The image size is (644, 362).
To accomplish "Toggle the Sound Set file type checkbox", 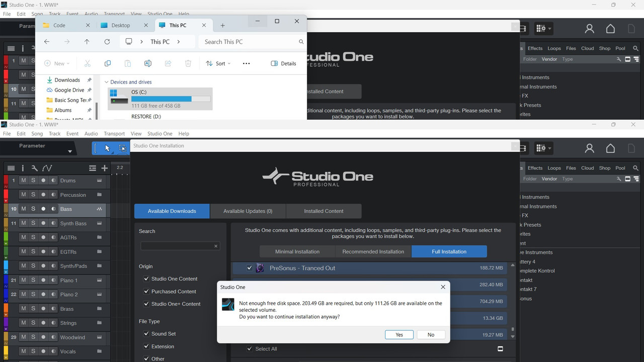I will [x=146, y=333].
